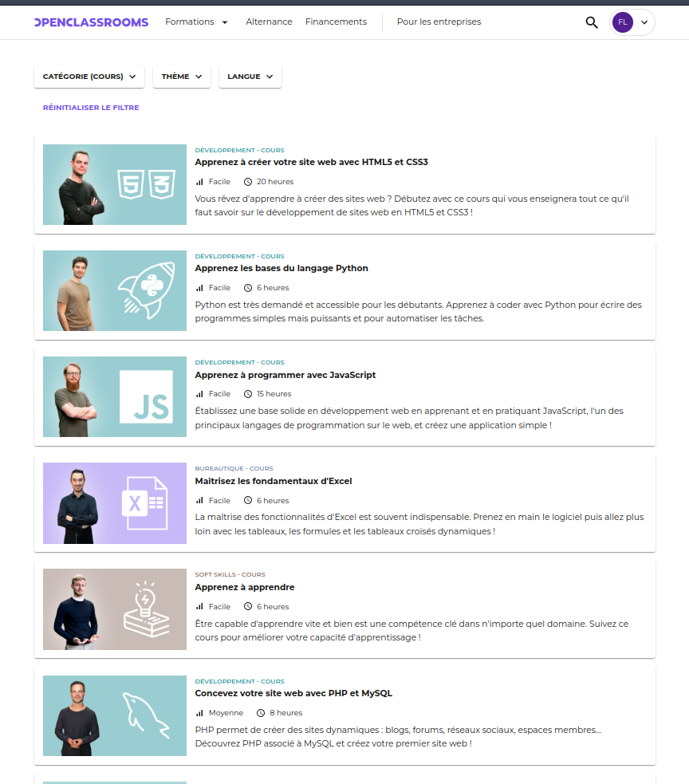Click the difficulty bars icon beside Moyenne

199,713
